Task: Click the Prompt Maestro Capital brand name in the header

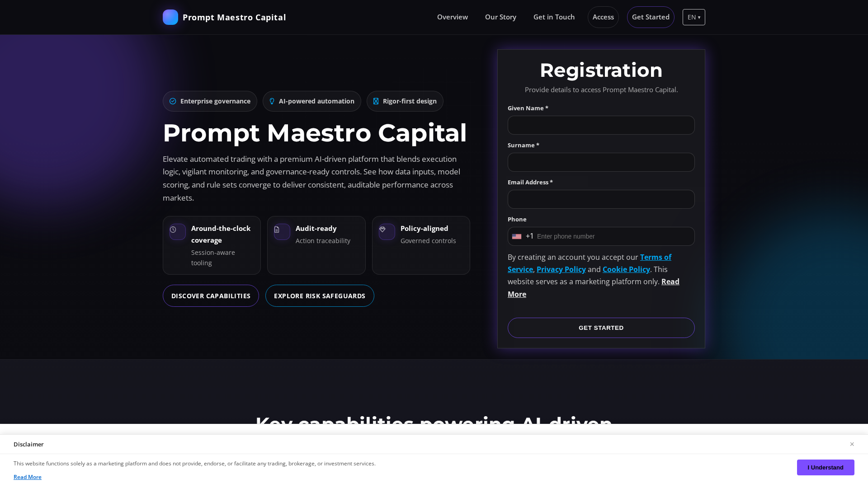Action: [234, 17]
